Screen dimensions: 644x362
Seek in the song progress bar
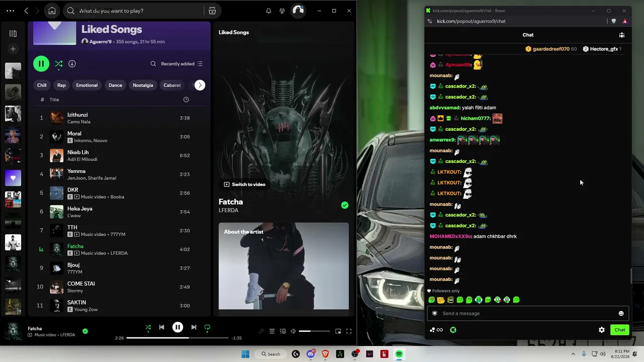(x=178, y=338)
